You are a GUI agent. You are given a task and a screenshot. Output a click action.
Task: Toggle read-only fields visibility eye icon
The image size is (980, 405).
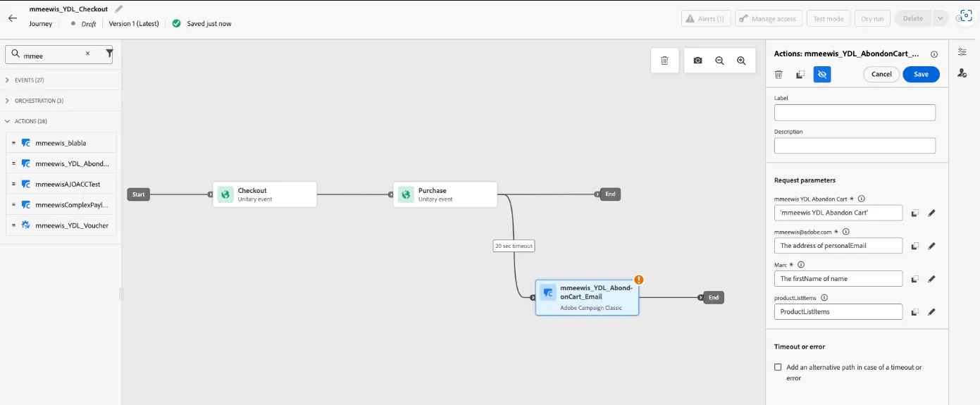pos(822,74)
